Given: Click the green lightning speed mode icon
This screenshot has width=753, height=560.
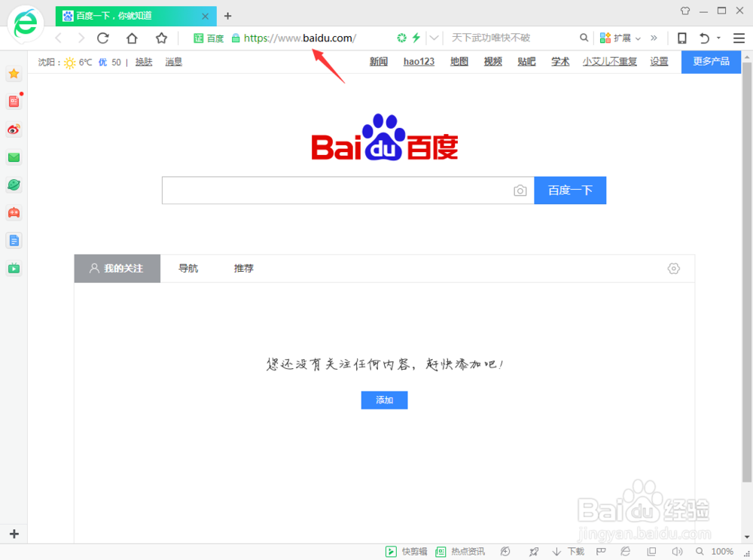Looking at the screenshot, I should pyautogui.click(x=416, y=38).
